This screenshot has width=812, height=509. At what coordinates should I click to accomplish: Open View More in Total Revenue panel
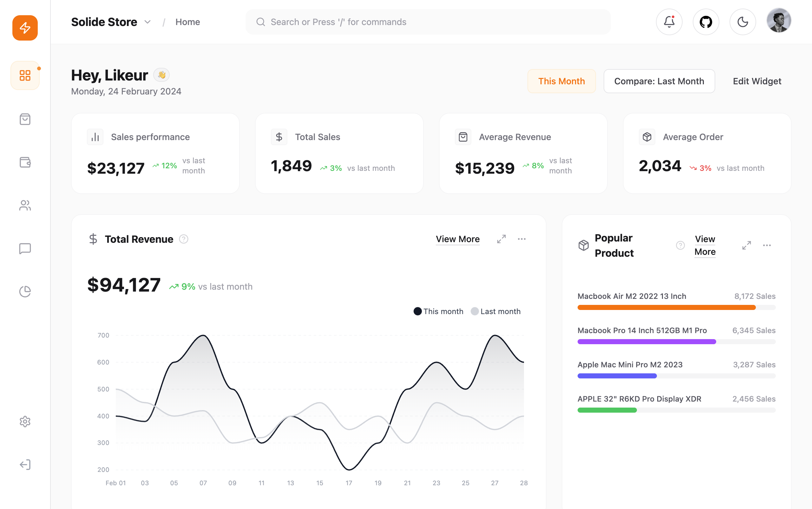pyautogui.click(x=458, y=239)
